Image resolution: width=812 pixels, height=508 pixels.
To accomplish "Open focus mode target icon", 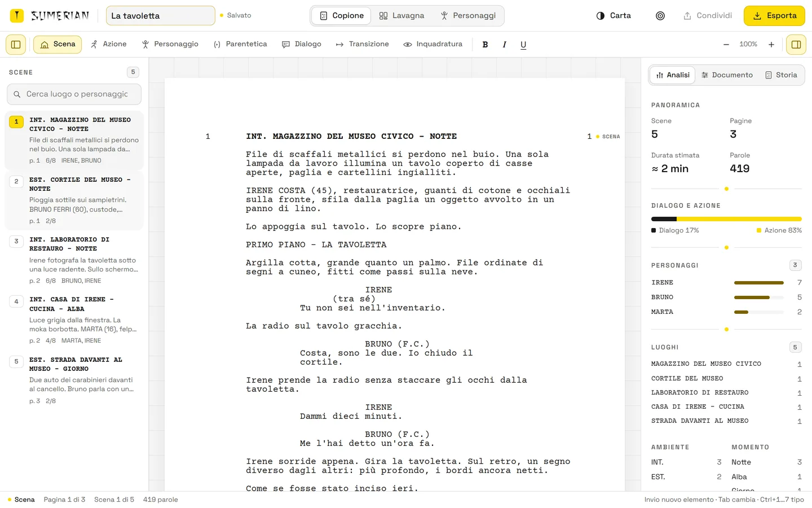I will 660,16.
